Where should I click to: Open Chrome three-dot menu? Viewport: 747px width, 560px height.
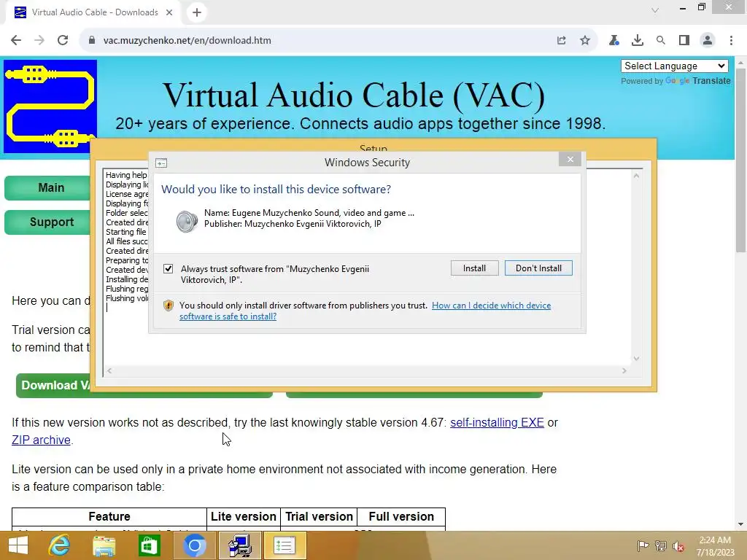click(731, 41)
